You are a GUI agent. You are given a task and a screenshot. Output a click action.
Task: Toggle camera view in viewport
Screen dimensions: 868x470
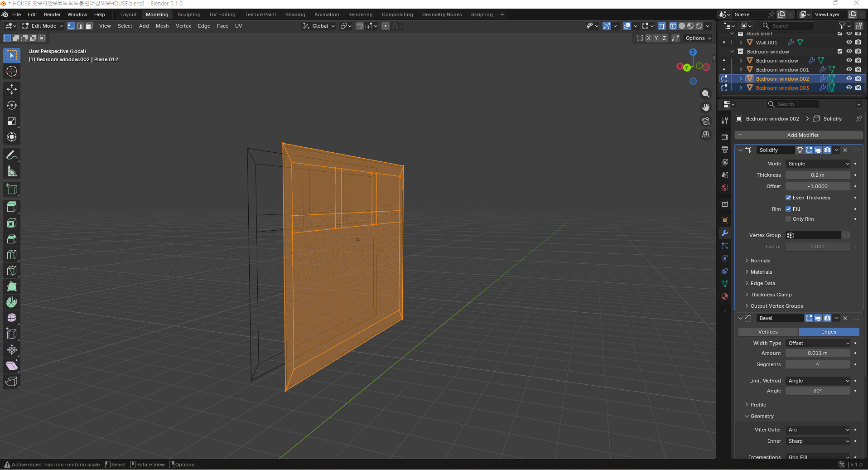click(705, 121)
